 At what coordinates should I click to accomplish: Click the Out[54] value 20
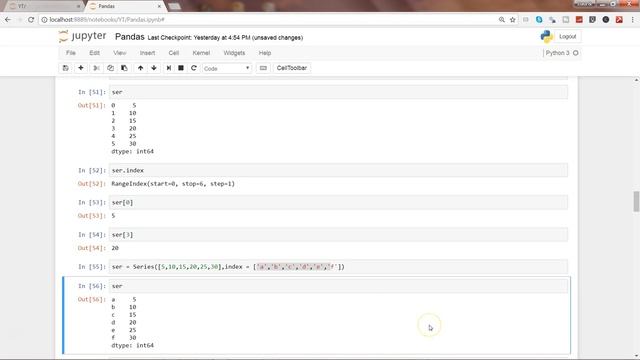[x=115, y=248]
